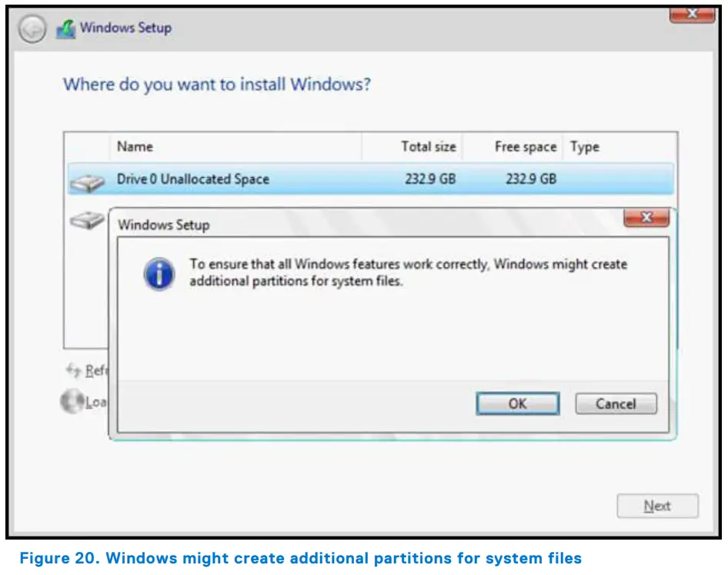Viewport: 728px width, 575px height.
Task: Click OK to acknowledge the partition message
Action: (516, 403)
